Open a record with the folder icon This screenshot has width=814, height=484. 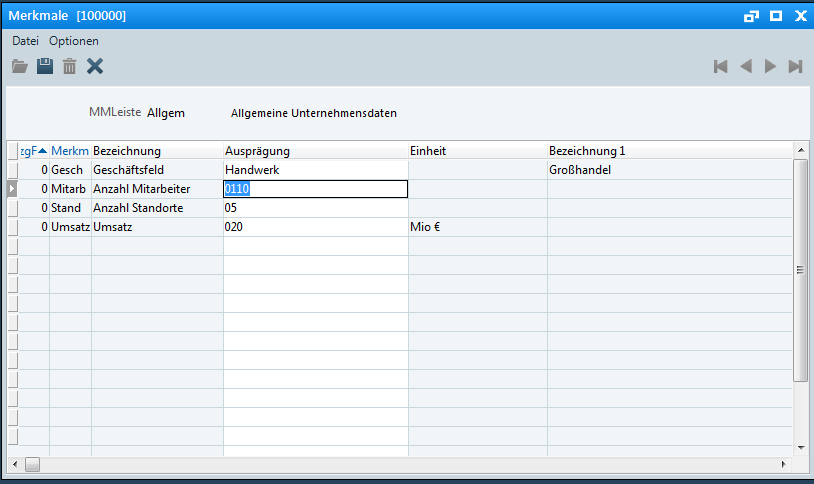coord(20,66)
